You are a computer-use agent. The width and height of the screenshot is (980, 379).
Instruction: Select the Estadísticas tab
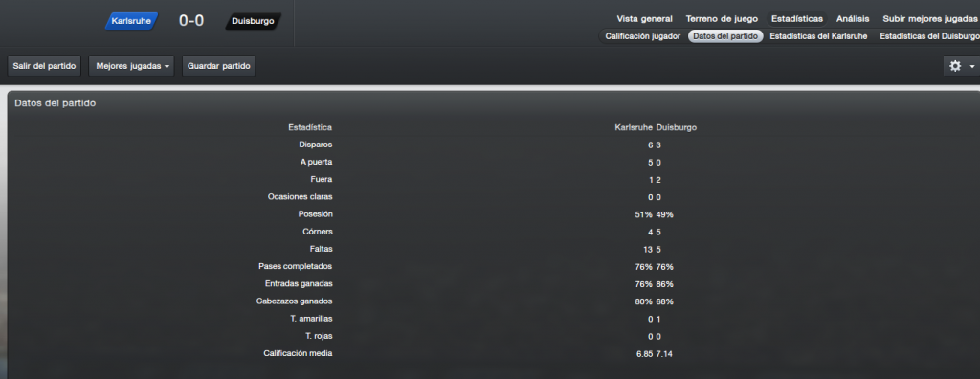(x=797, y=19)
